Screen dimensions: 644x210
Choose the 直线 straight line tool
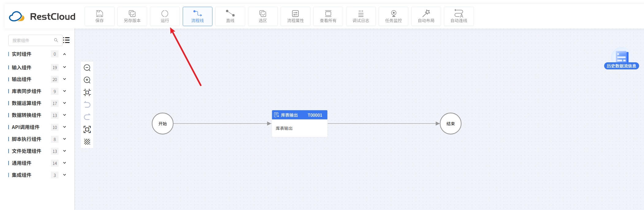click(x=230, y=16)
